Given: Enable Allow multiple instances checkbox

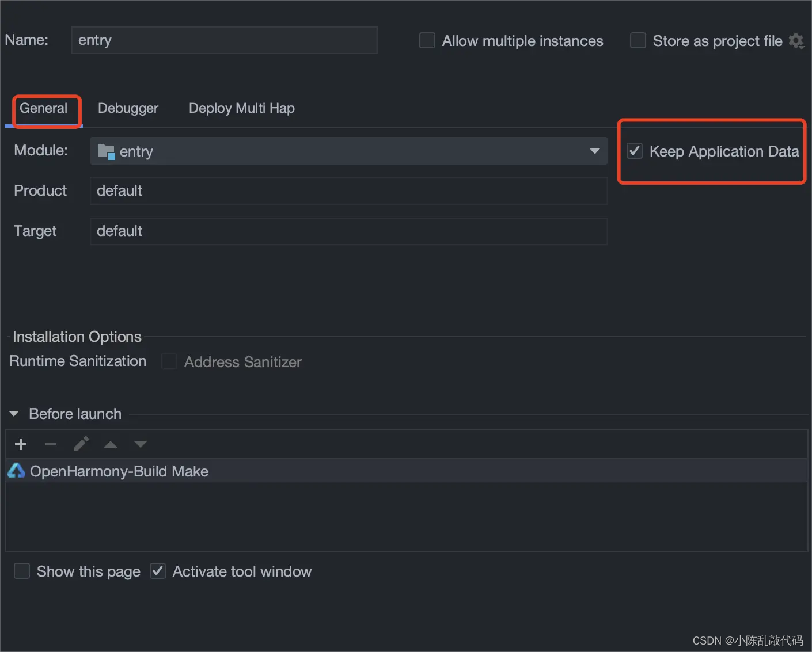Looking at the screenshot, I should [427, 40].
